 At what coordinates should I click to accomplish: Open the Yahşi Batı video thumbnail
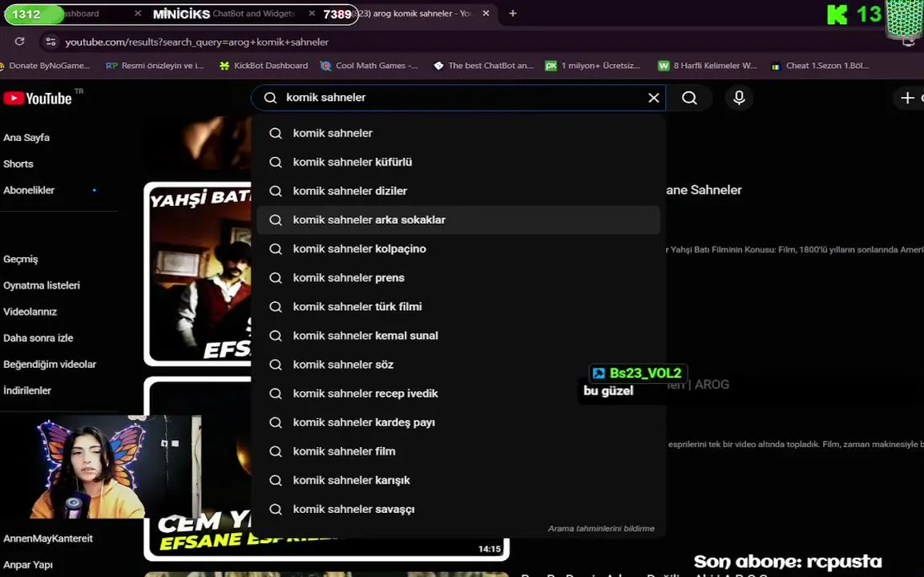click(198, 274)
